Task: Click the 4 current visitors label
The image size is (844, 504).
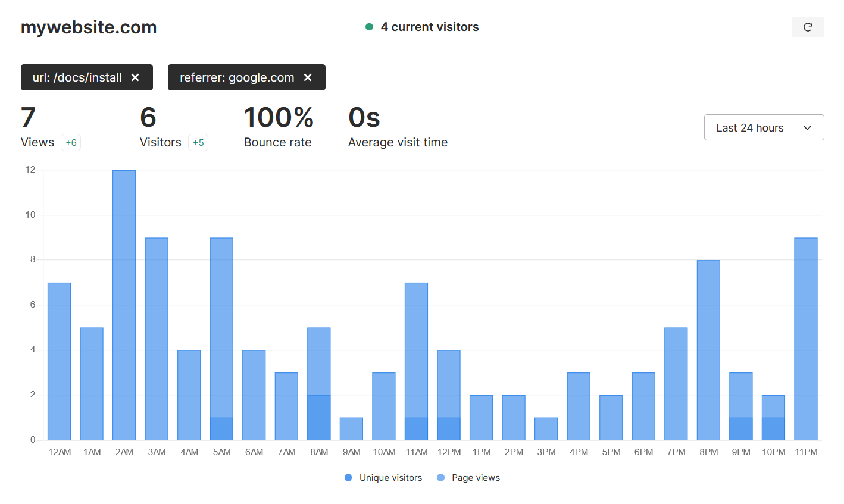Action: pos(429,27)
